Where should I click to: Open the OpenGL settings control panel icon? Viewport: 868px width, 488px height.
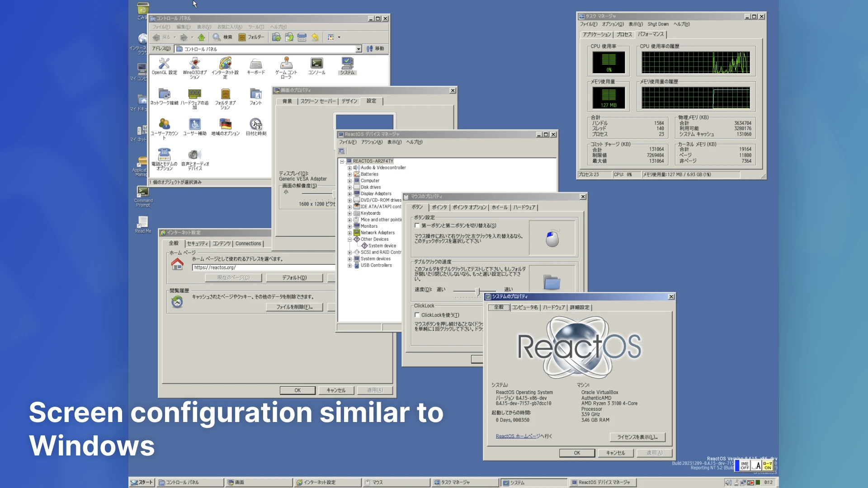tap(164, 64)
